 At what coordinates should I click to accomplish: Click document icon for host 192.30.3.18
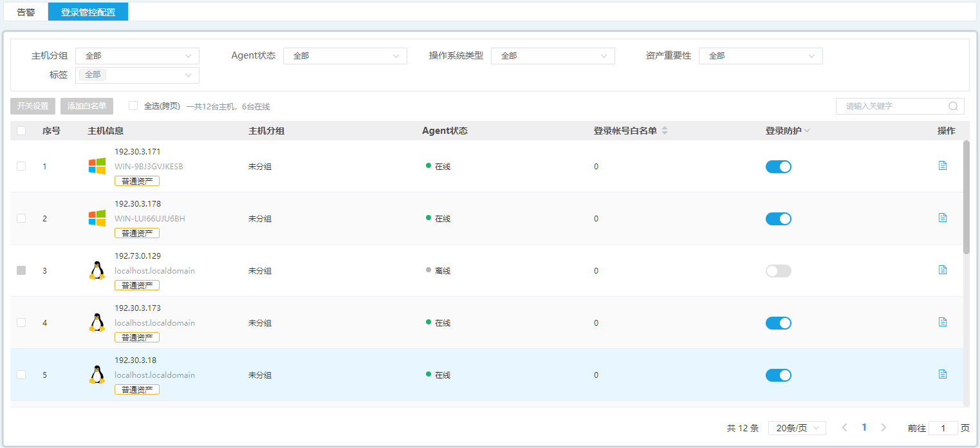[x=943, y=374]
